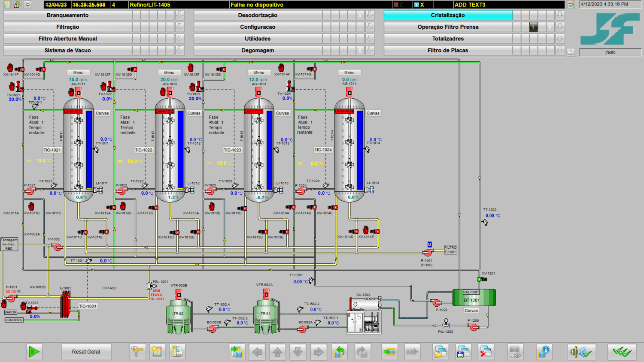644x362 pixels.
Task: Click the left arrow navigation icon
Action: point(257,352)
